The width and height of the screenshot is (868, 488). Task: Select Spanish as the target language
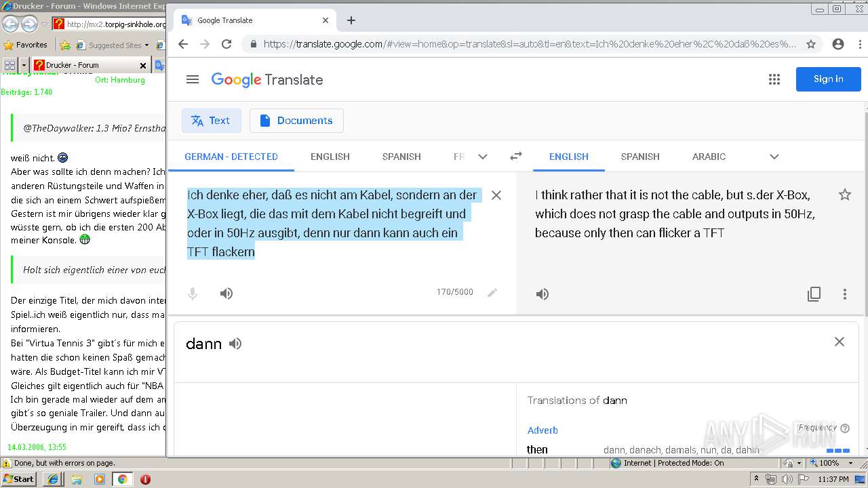(x=640, y=157)
